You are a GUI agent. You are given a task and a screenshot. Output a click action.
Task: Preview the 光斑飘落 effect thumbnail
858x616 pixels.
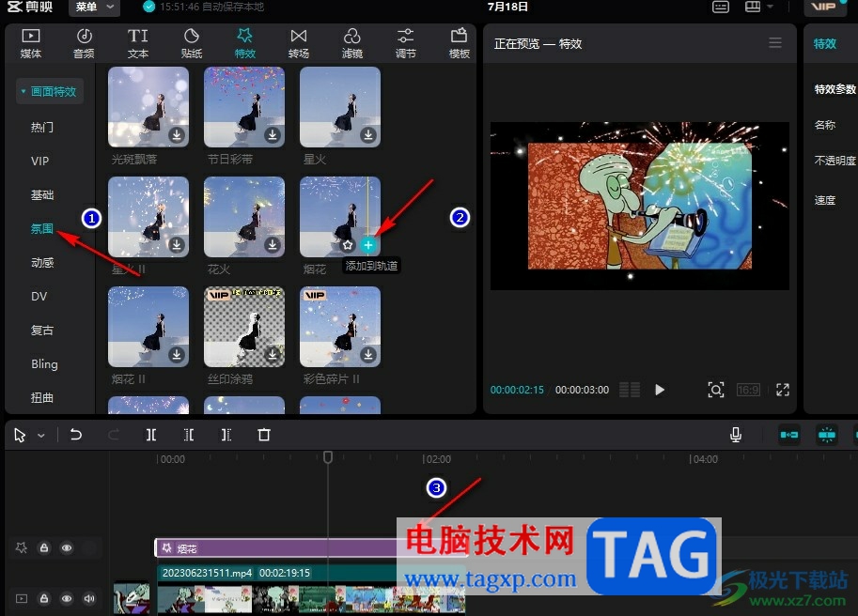click(x=148, y=107)
